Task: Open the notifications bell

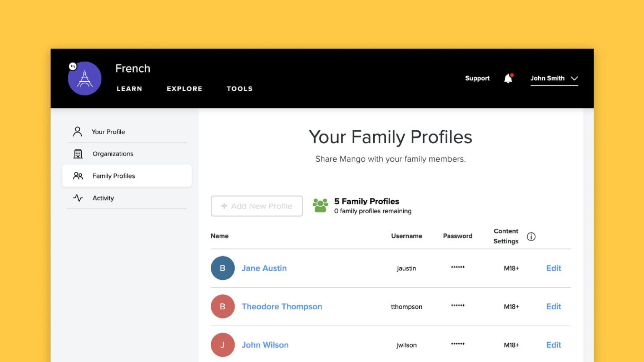Action: (x=508, y=78)
